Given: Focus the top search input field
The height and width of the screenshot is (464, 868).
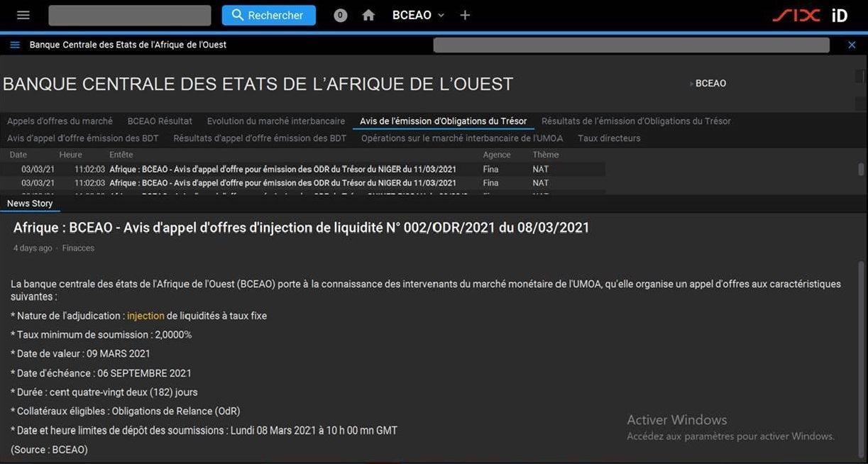Looking at the screenshot, I should tap(130, 15).
